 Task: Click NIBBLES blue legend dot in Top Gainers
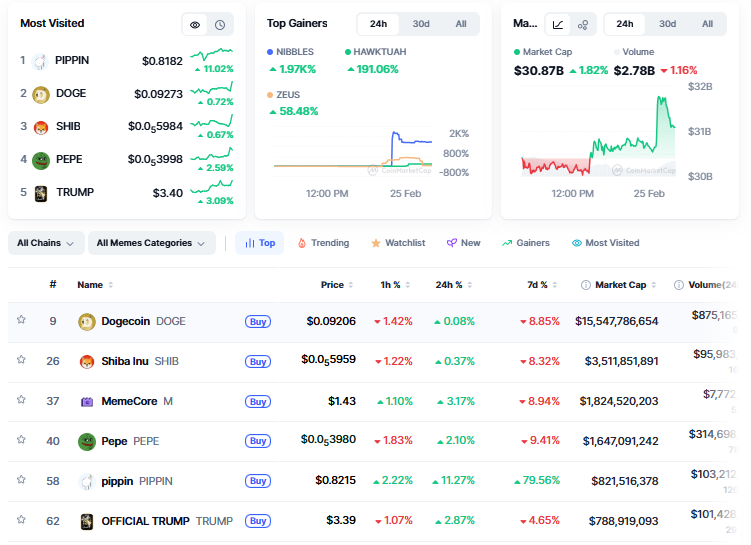270,51
